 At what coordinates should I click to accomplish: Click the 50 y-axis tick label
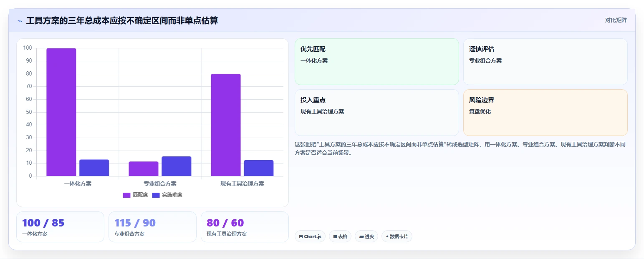coord(29,112)
